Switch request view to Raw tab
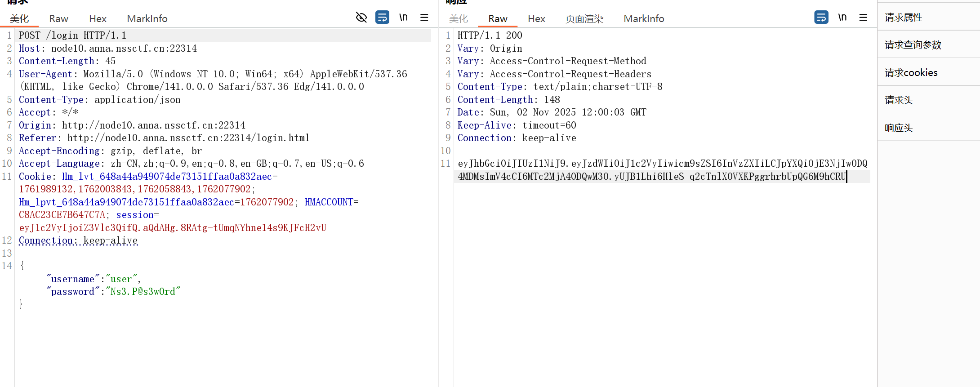Viewport: 980px width, 387px height. pos(58,18)
